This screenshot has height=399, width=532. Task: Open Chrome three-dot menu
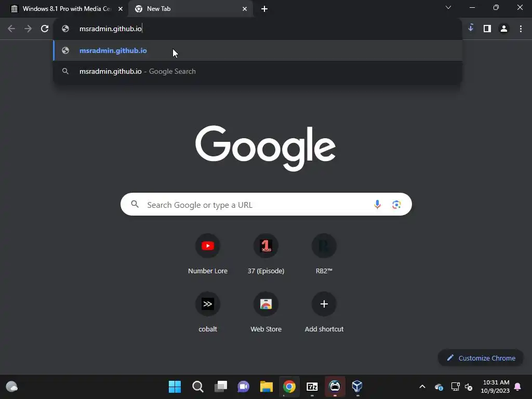pyautogui.click(x=521, y=29)
